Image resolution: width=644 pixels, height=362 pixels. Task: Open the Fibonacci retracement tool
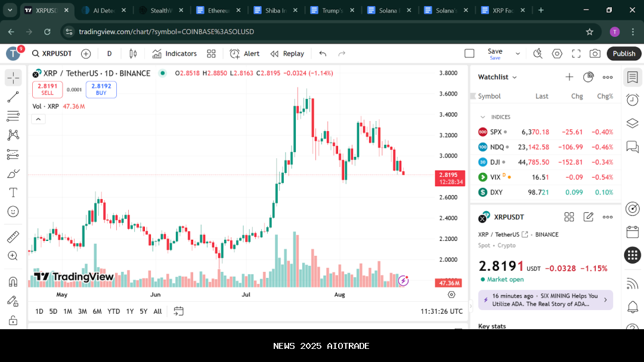pos(13,116)
